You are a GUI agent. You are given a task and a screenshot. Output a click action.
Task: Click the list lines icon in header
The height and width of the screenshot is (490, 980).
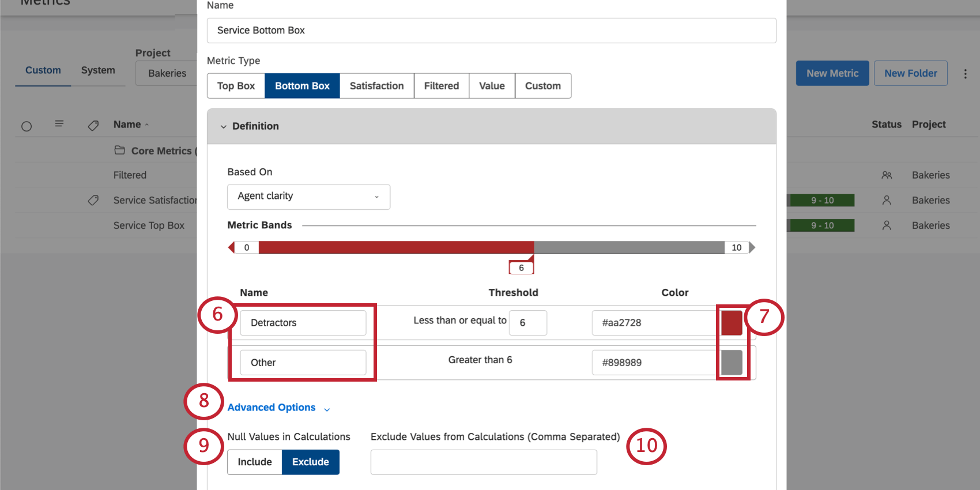[x=59, y=124]
